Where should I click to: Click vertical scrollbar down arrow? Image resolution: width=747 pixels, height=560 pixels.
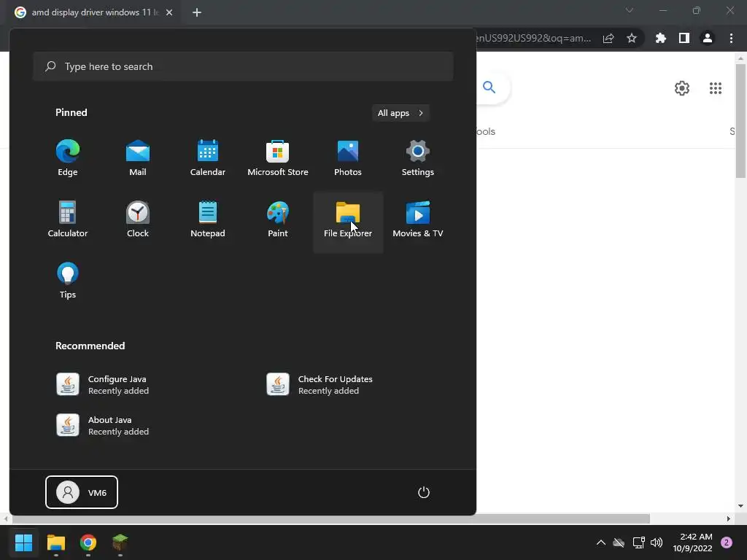(740, 506)
